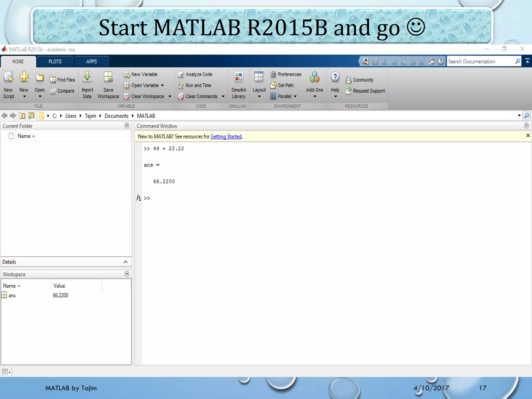This screenshot has width=532, height=399.
Task: Open Current Folder panel actions menu
Action: (x=127, y=126)
